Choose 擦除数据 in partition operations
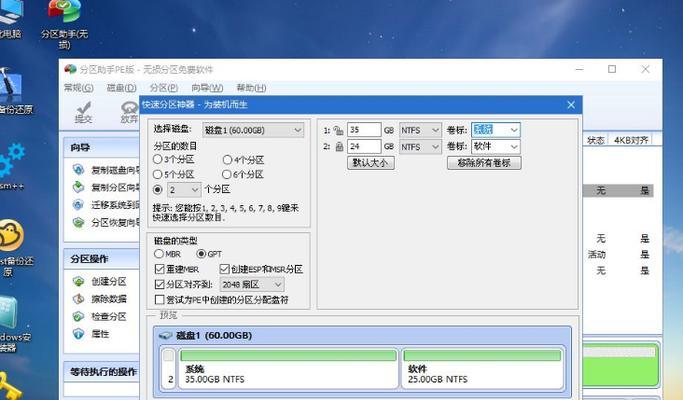The height and width of the screenshot is (400, 683). [100, 299]
